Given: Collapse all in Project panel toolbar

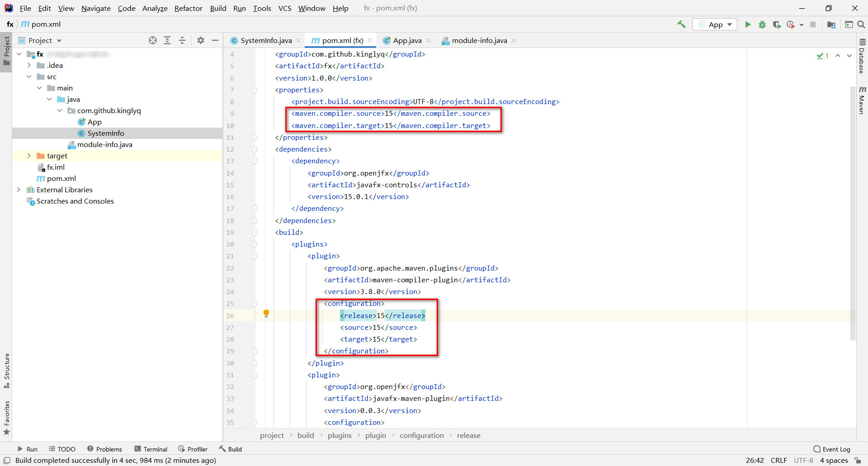Looking at the screenshot, I should pyautogui.click(x=182, y=40).
